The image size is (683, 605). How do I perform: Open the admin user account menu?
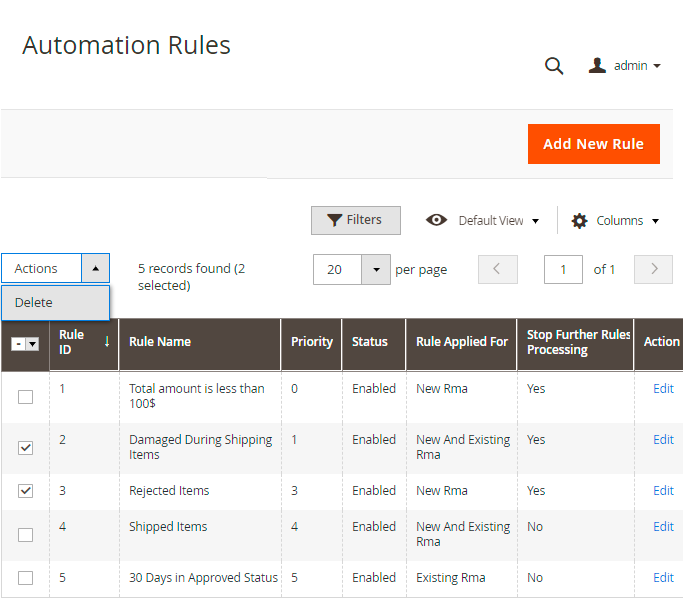[x=625, y=66]
